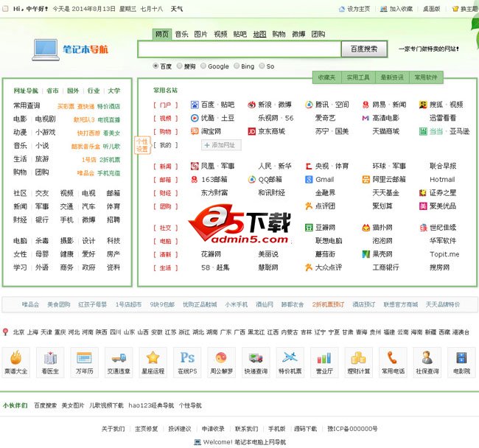Select the 百度 search engine radio button
This screenshot has width=479, height=448.
click(155, 66)
